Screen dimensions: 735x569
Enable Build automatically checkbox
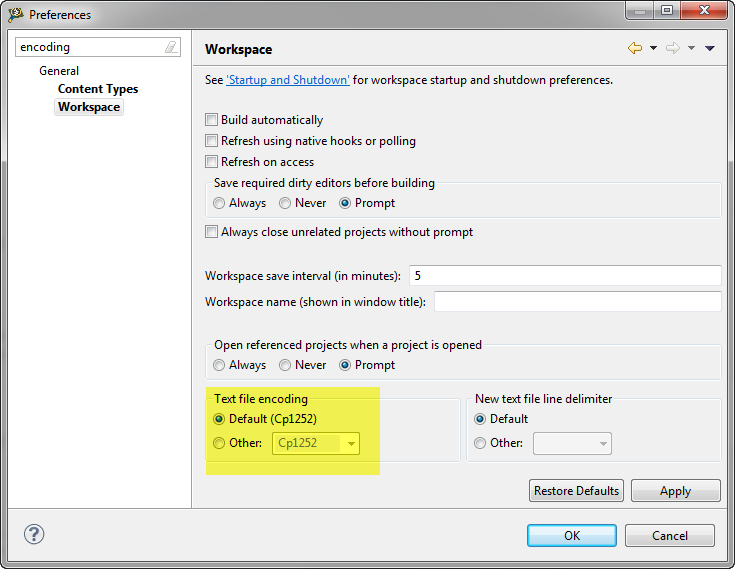211,120
